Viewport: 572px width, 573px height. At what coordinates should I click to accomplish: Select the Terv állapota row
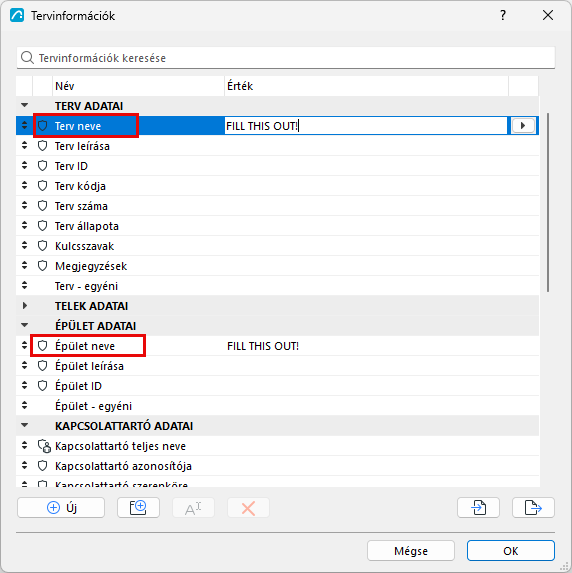tap(277, 226)
